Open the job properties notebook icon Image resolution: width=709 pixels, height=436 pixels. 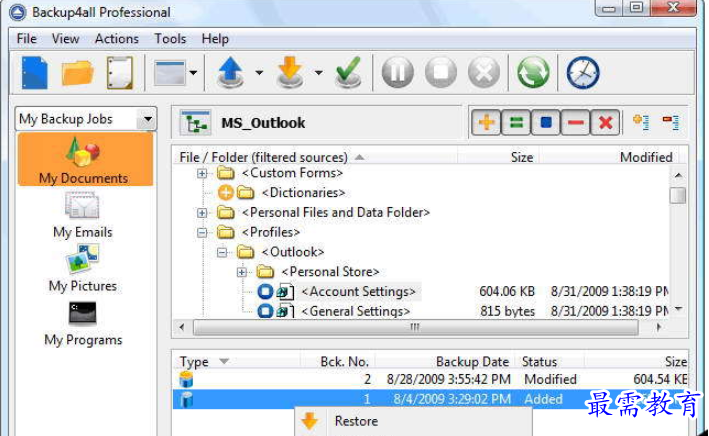[120, 72]
